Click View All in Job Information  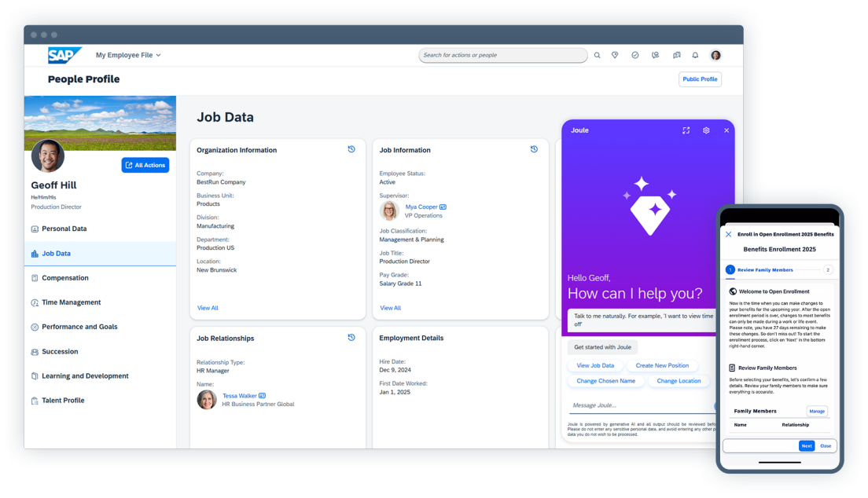(390, 308)
